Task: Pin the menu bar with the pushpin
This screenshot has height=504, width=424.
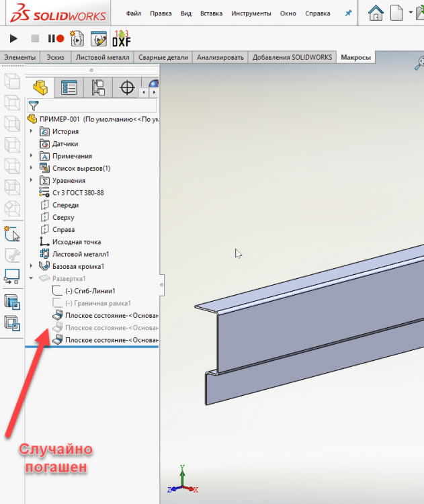Action: (349, 13)
